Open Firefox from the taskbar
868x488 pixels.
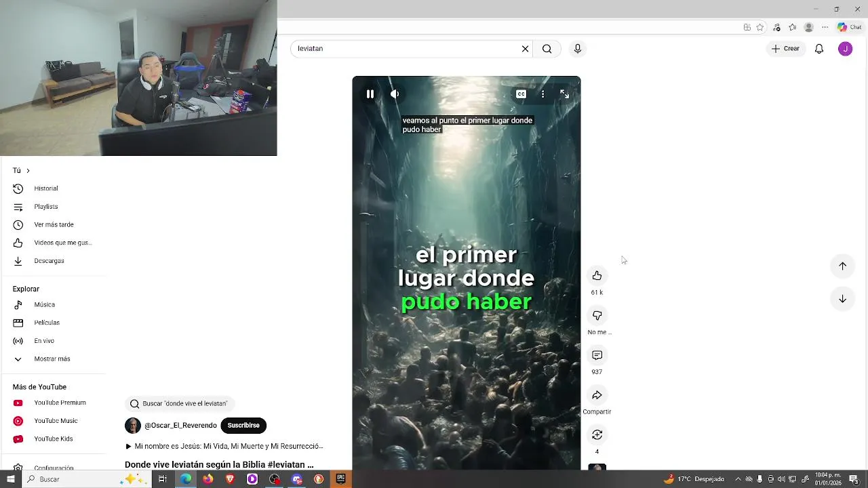point(208,479)
